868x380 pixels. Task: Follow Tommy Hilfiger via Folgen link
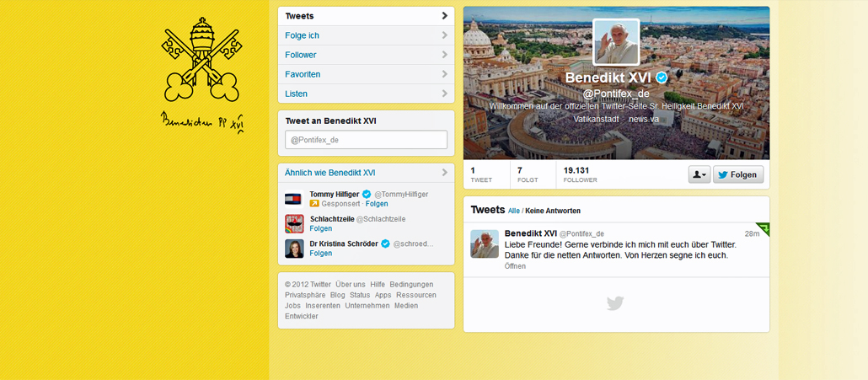(x=377, y=204)
